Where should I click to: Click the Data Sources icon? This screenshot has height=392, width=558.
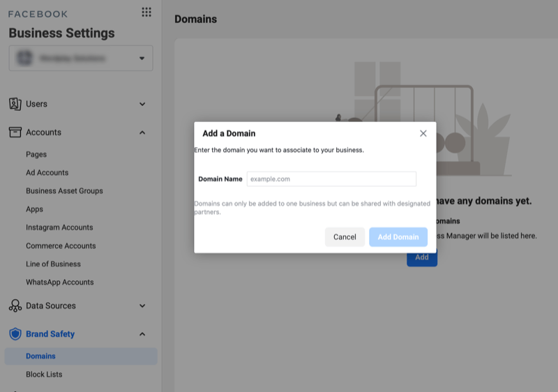[15, 306]
